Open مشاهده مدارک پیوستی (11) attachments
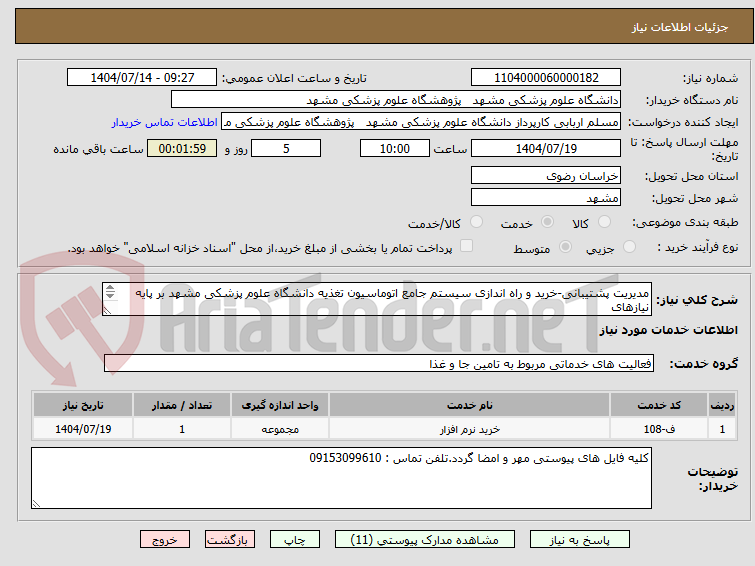The height and width of the screenshot is (566, 755). pos(425,540)
